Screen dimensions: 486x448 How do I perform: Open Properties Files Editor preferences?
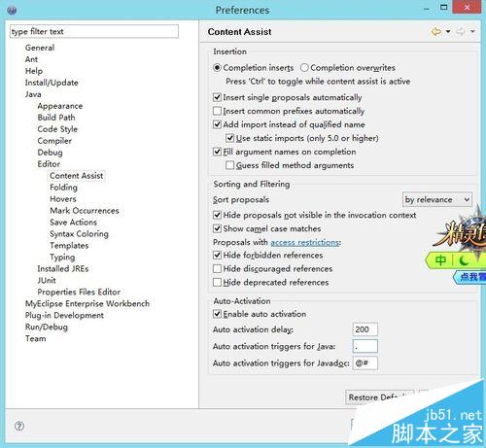79,292
